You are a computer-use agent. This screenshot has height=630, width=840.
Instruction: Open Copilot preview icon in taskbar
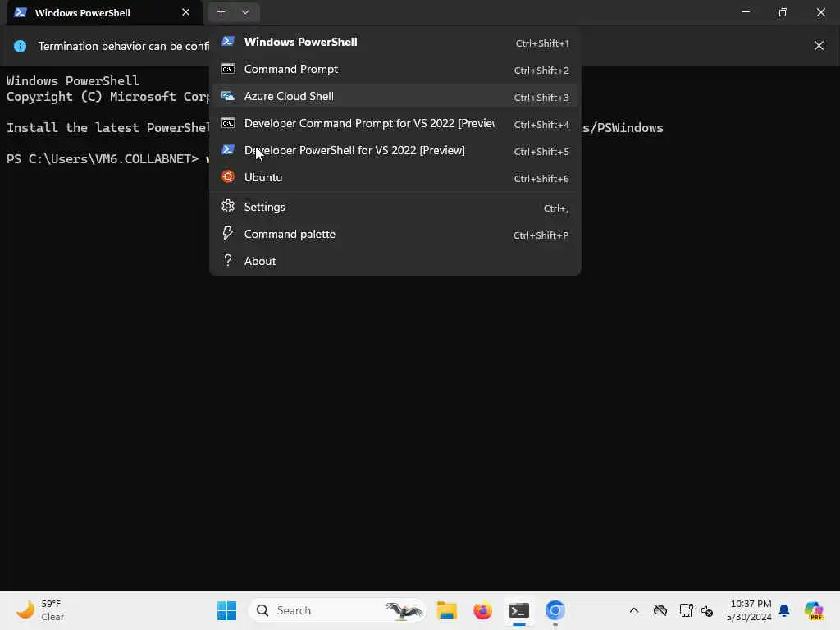pos(814,610)
